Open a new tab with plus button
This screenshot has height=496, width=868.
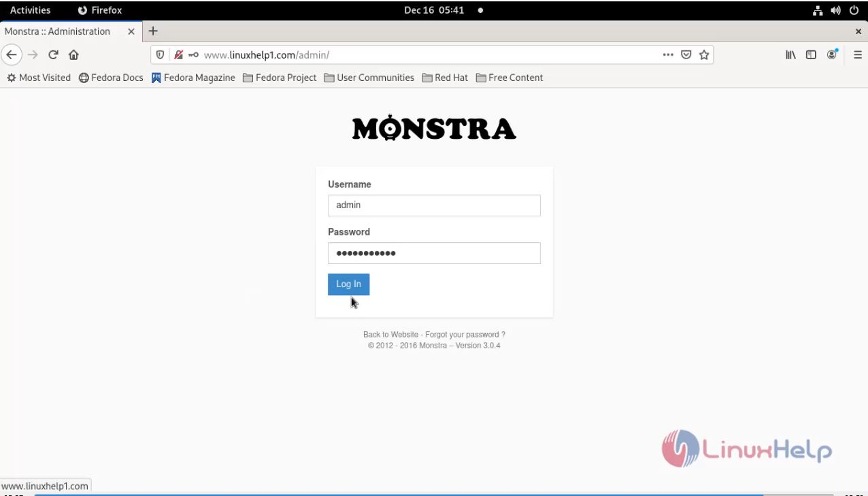pyautogui.click(x=153, y=31)
